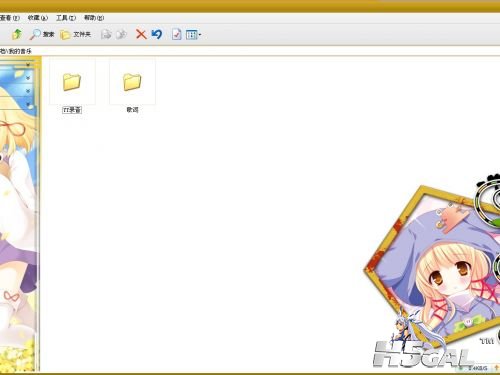Open the 帮助 menu
The width and height of the screenshot is (500, 375).
pos(94,18)
